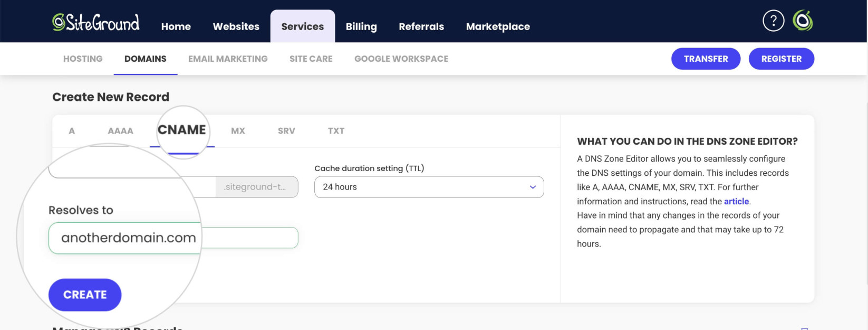
Task: Select the MX record type tab
Action: click(x=238, y=131)
